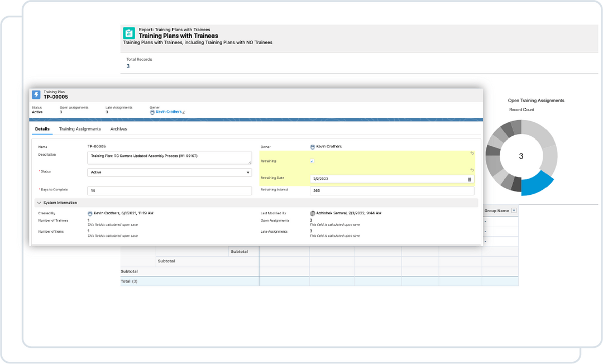Image resolution: width=603 pixels, height=364 pixels.
Task: Collapse the System Information section
Action: pos(39,202)
